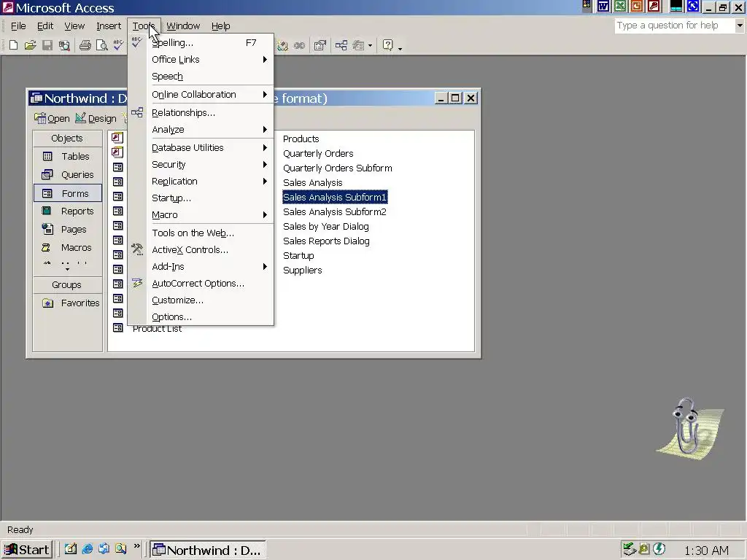This screenshot has height=560, width=747.
Task: Choose Startup... from the Tools menu
Action: (201, 198)
